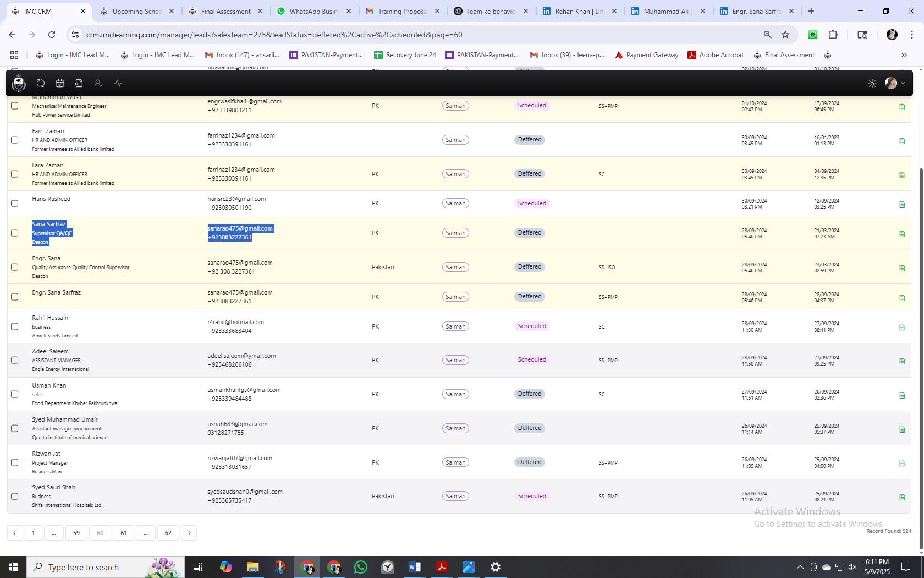
Task: Open the activity pulse icon in CRM toolbar
Action: pyautogui.click(x=118, y=83)
